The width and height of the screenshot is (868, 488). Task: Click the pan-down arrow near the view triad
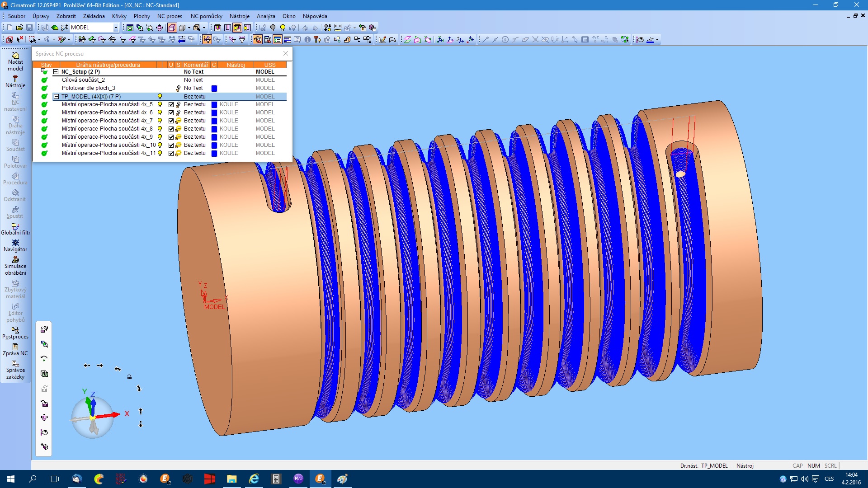[x=141, y=424]
